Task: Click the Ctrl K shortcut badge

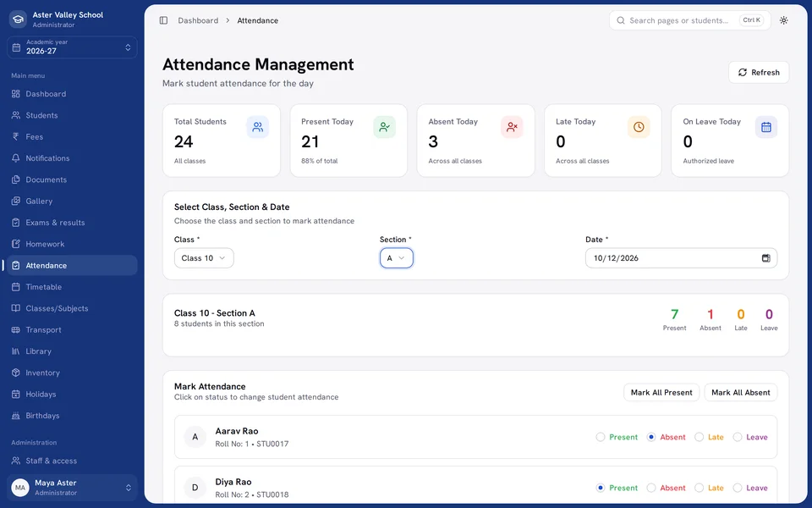Action: (x=751, y=20)
